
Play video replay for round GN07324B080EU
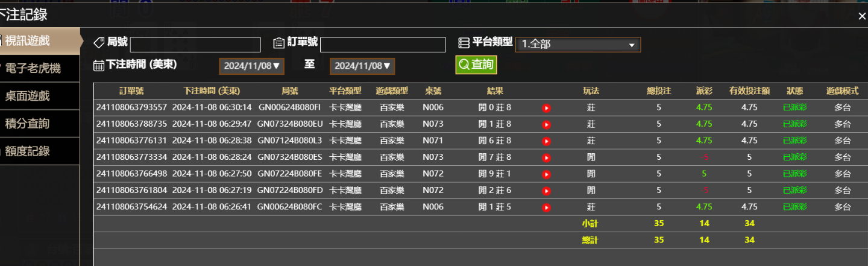[546, 124]
